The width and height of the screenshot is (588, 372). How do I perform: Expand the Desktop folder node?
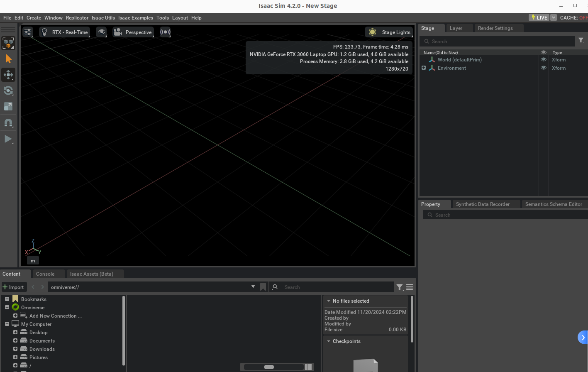coord(15,332)
